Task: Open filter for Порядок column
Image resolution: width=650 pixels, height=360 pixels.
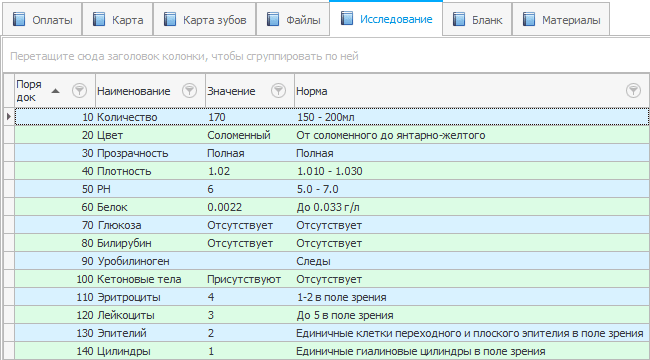Action: click(x=79, y=90)
